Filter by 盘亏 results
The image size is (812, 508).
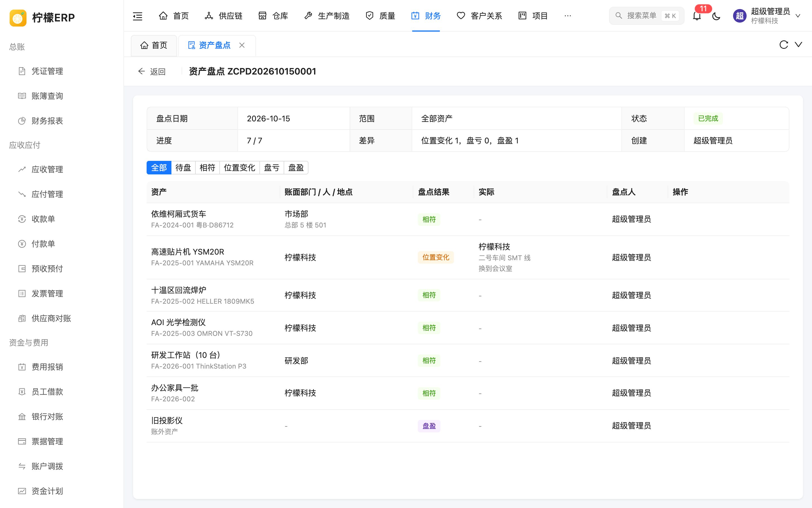(x=272, y=168)
